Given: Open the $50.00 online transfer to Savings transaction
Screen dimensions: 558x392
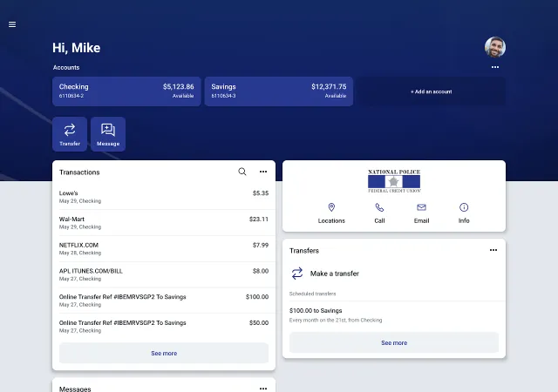Looking at the screenshot, I should (164, 326).
